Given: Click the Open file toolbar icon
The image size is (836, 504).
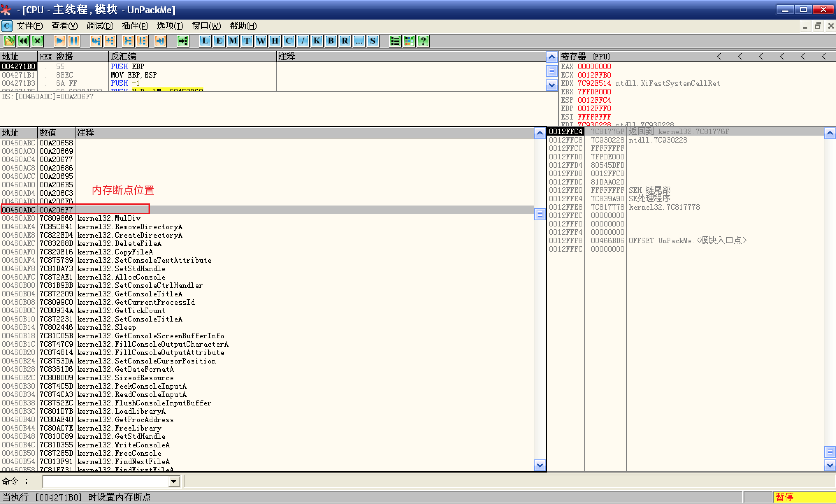Looking at the screenshot, I should click(9, 41).
